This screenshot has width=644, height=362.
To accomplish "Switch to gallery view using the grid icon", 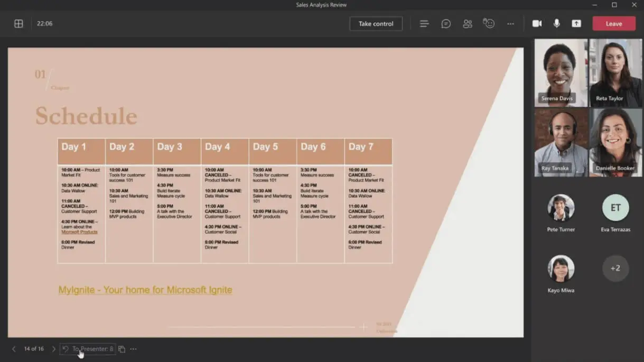I will 19,23.
